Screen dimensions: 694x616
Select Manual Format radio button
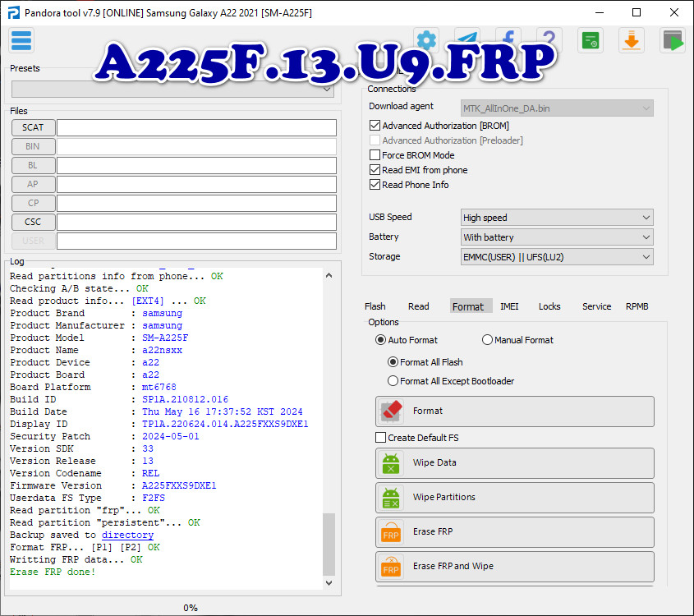click(x=487, y=340)
